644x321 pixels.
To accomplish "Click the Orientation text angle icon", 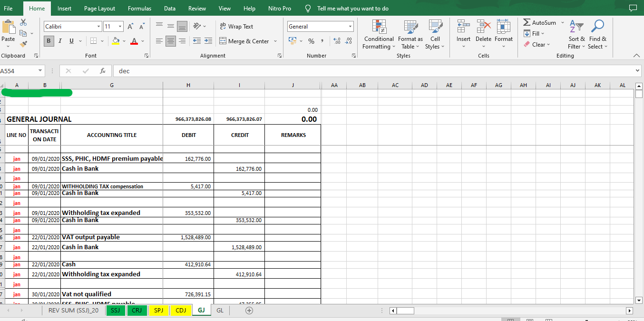I will point(197,26).
